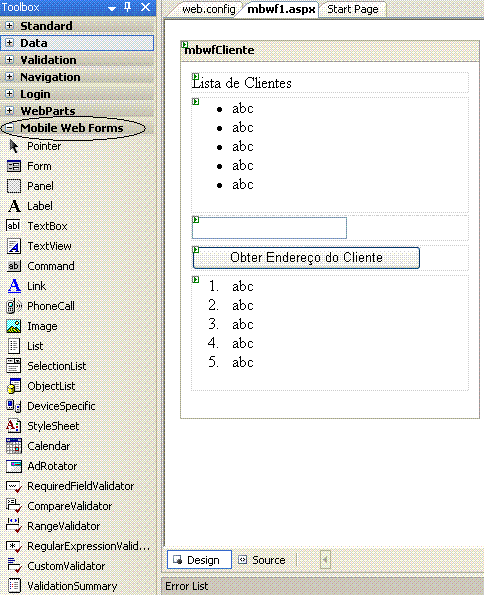Expand the WebParts toolbox group

click(9, 110)
